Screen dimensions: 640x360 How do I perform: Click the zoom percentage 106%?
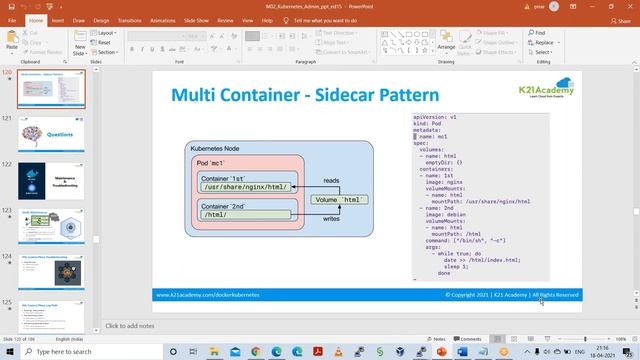pyautogui.click(x=620, y=339)
